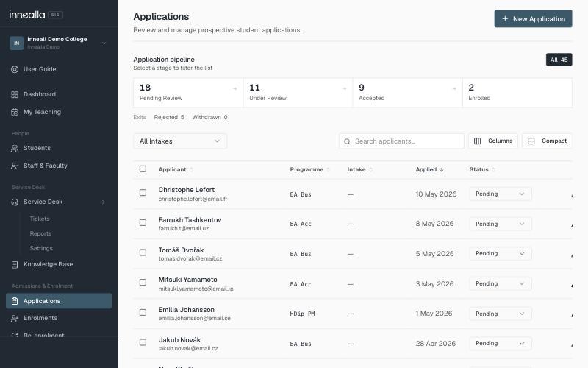Check Jakub Novák's row checkbox
The image size is (588, 368).
[x=143, y=342]
